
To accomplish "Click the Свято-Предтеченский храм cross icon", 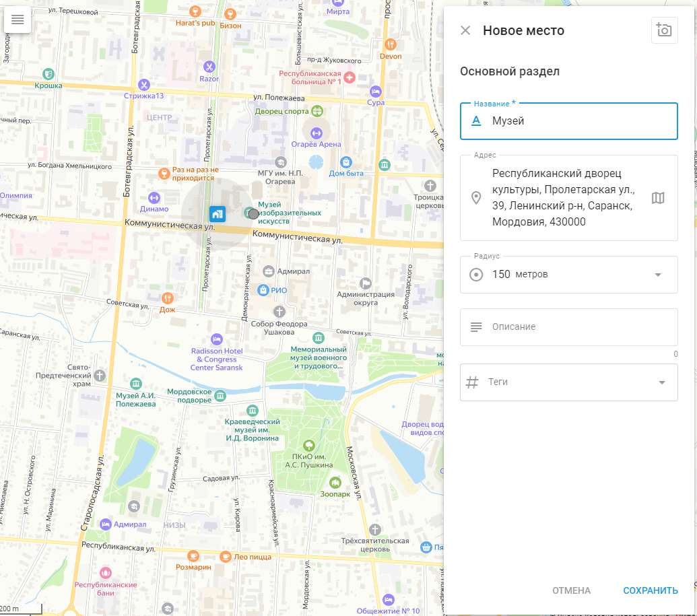I will 100,376.
